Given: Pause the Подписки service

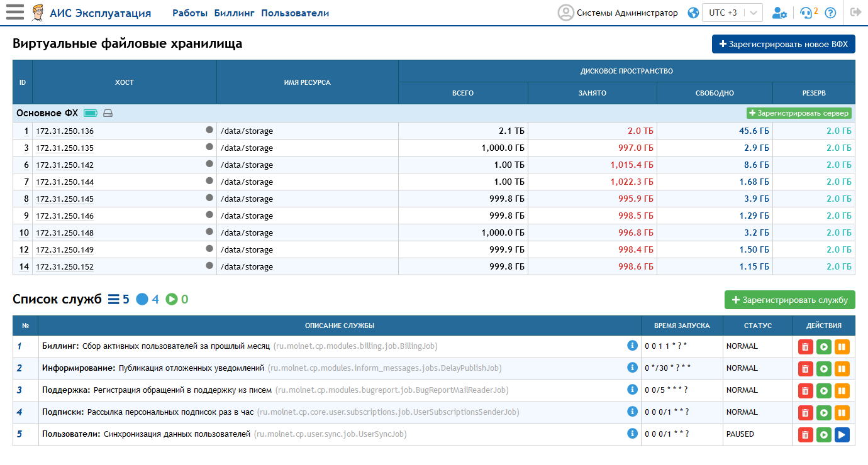Looking at the screenshot, I should pos(842,412).
